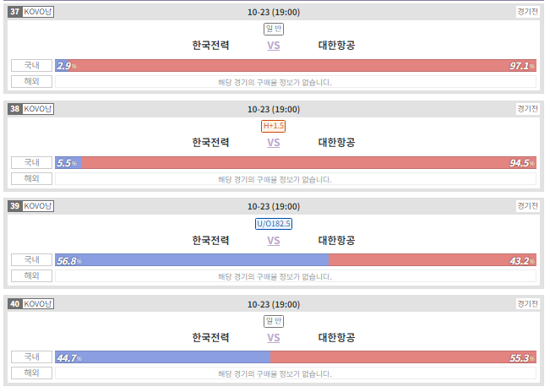Click the 대한항공 team name in match 38
The height and width of the screenshot is (392, 550).
336,143
